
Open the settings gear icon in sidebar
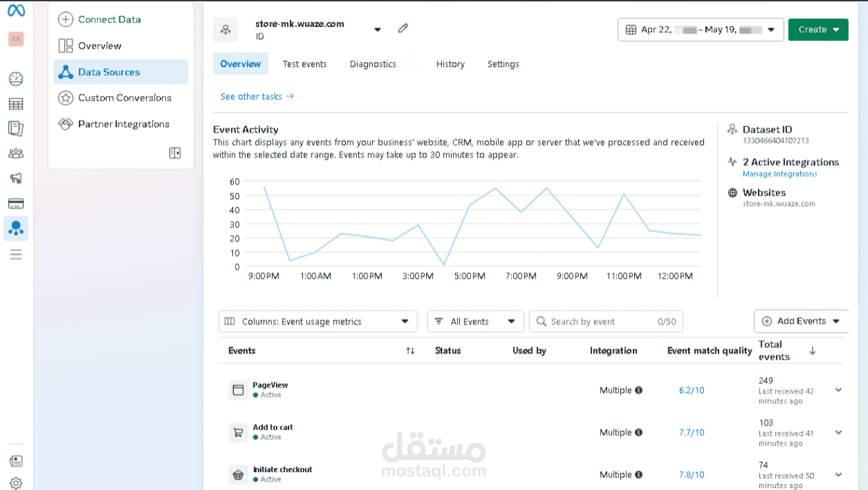coord(16,483)
